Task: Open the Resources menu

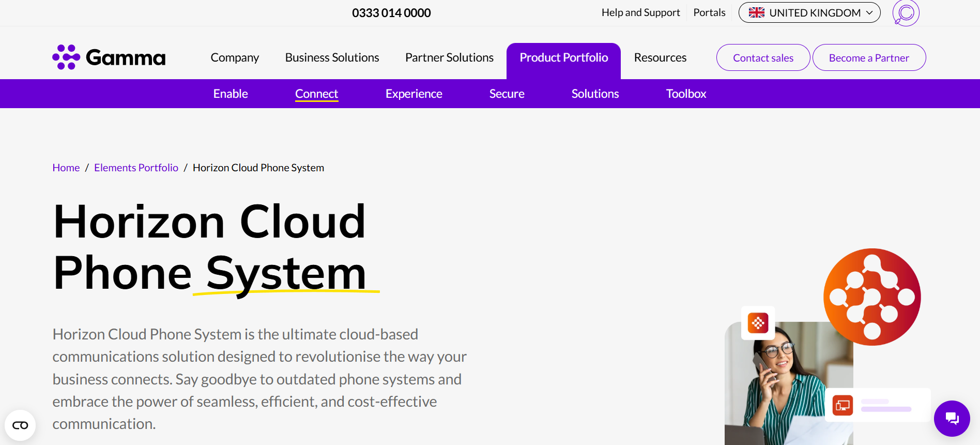Action: tap(660, 57)
